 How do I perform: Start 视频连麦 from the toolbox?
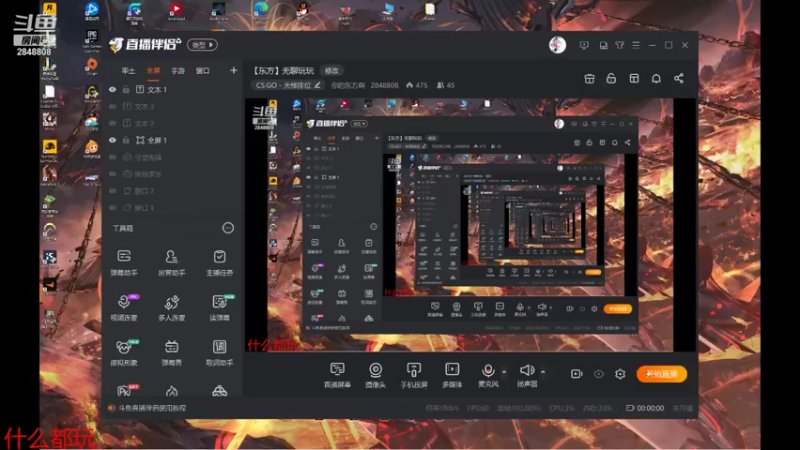pos(124,308)
